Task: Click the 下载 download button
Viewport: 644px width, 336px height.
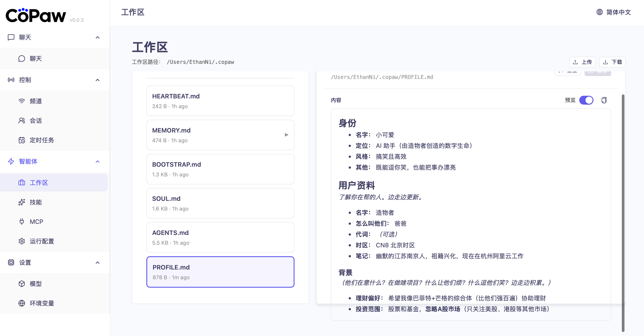Action: click(612, 62)
